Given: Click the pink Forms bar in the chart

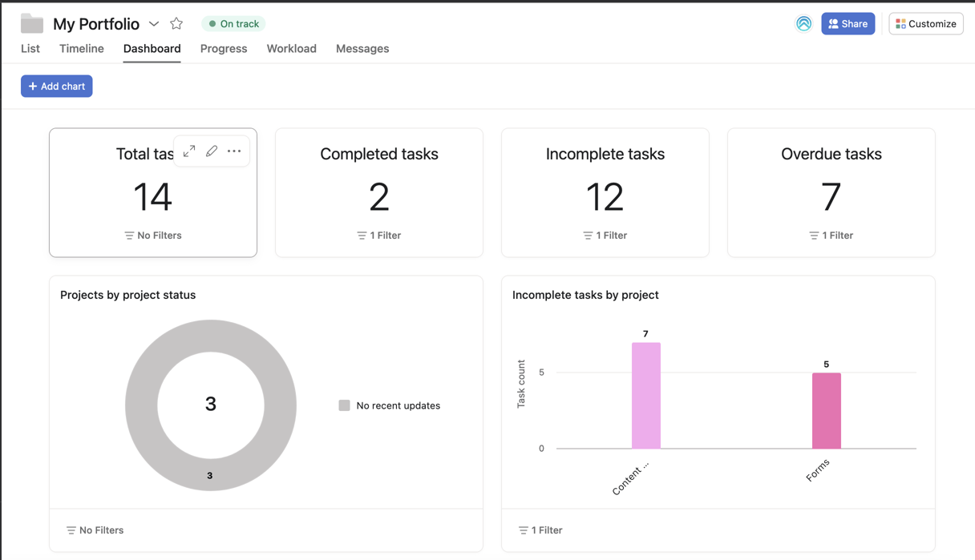Looking at the screenshot, I should [x=827, y=409].
